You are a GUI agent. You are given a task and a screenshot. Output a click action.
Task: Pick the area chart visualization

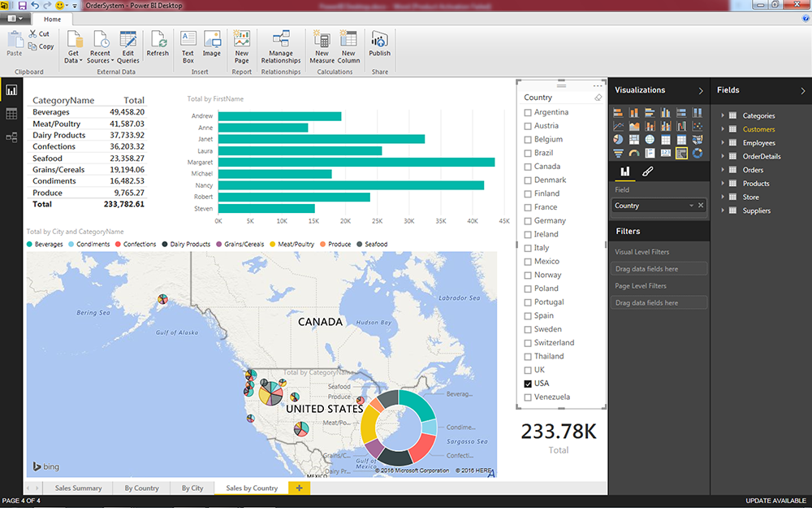click(x=634, y=126)
